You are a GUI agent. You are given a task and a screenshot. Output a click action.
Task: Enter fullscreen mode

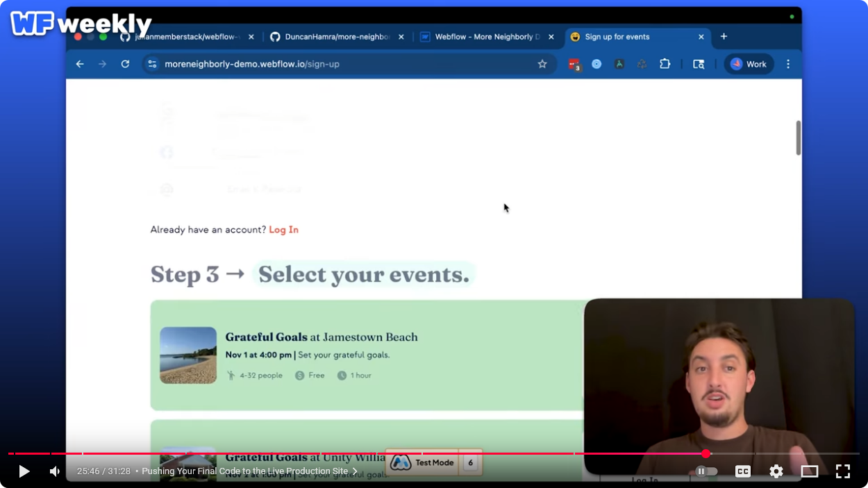pyautogui.click(x=843, y=471)
